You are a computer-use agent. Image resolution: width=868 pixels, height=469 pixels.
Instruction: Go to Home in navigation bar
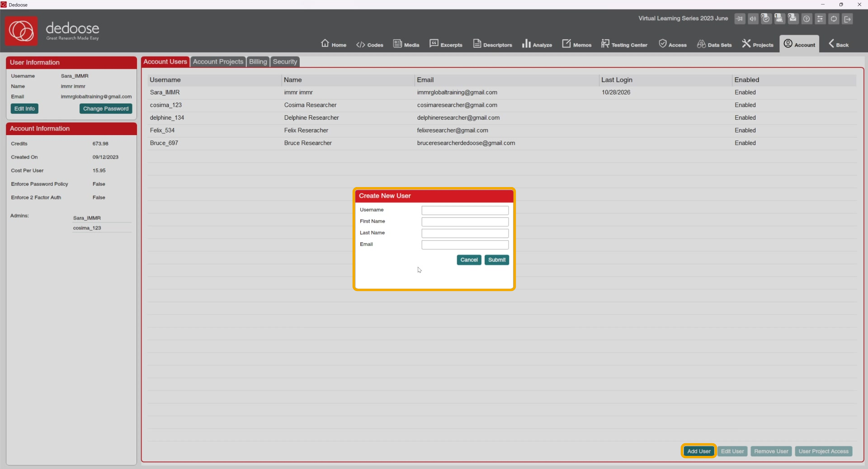pos(334,44)
